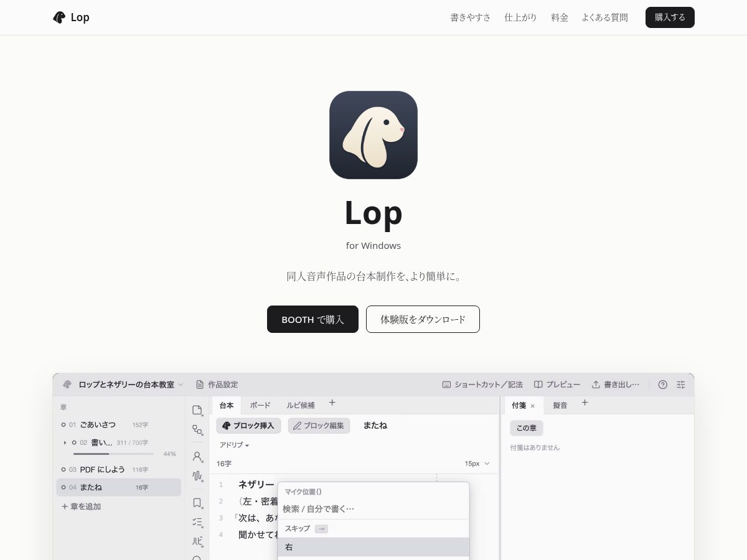
Task: Open the bookmark icon in sidebar
Action: (x=197, y=502)
